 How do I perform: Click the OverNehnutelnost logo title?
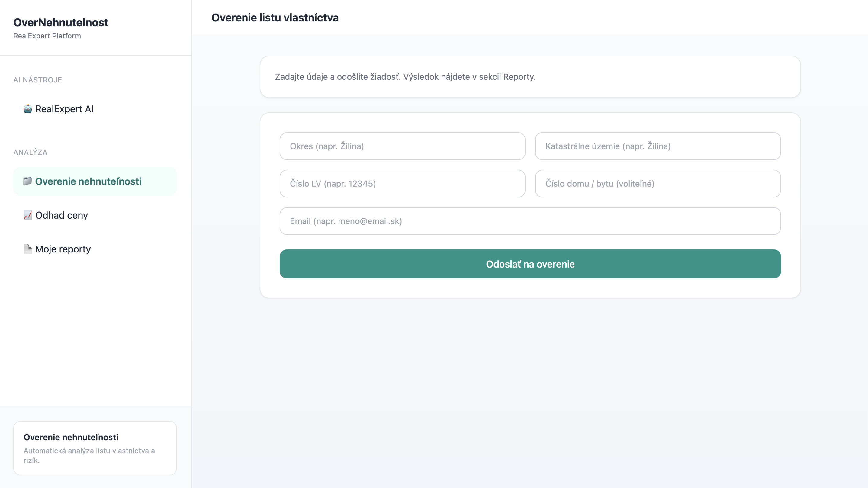[61, 22]
